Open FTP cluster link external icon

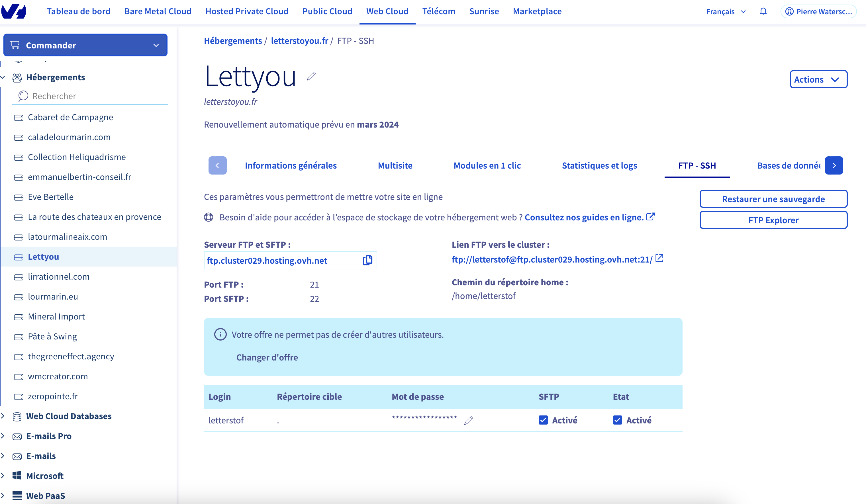(x=659, y=258)
